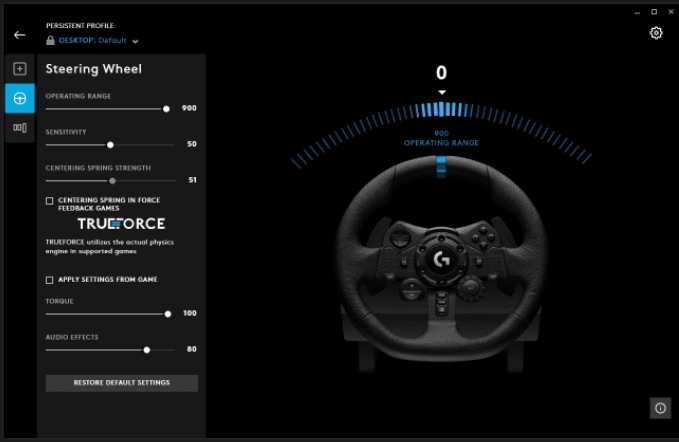Close the G HUB window

(x=671, y=12)
